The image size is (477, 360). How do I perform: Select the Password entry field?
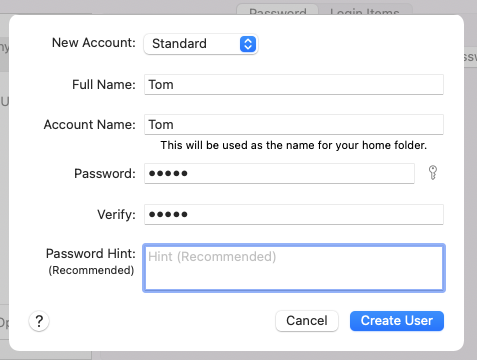click(279, 173)
